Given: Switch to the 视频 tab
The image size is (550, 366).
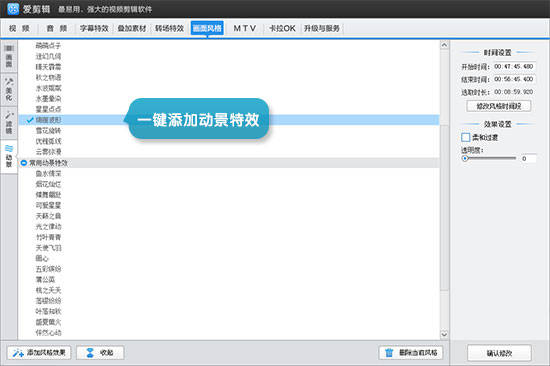Looking at the screenshot, I should (x=19, y=28).
